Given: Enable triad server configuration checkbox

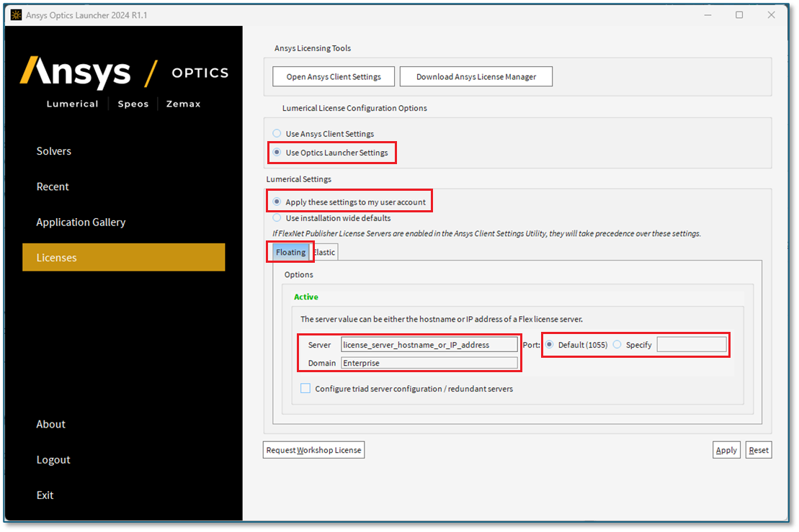Looking at the screenshot, I should [x=305, y=389].
